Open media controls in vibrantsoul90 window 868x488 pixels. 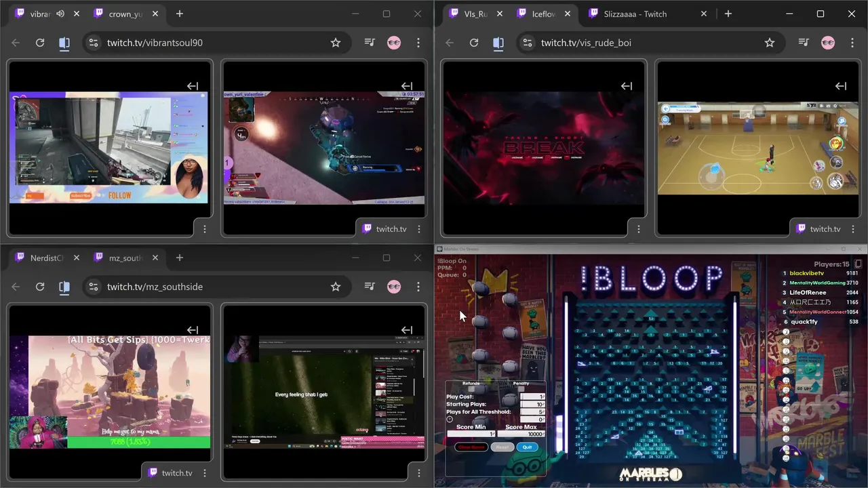click(370, 43)
